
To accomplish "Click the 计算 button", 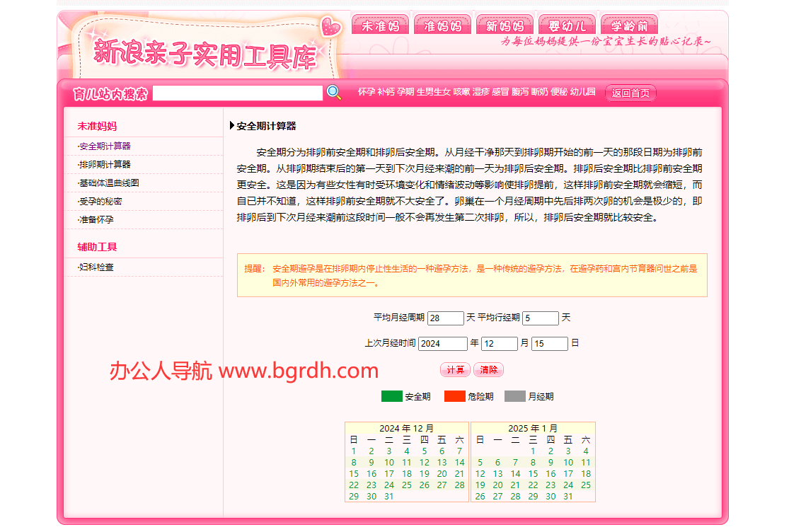I will [x=455, y=370].
